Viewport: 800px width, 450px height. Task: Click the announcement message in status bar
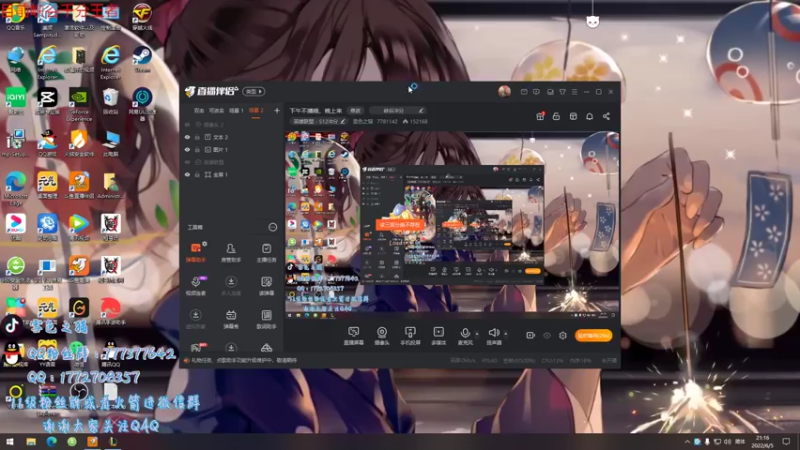[244, 360]
